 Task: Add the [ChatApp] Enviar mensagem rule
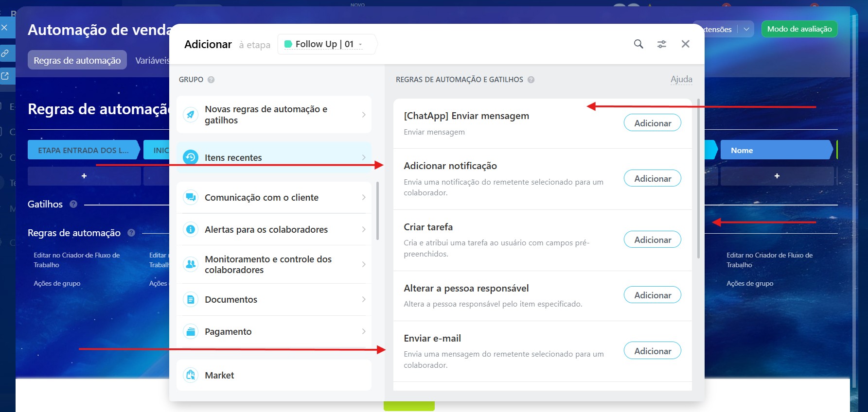point(653,123)
